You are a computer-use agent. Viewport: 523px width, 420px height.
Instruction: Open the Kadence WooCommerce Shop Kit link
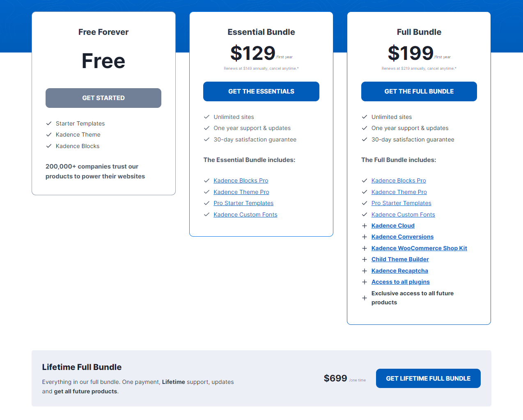[419, 248]
